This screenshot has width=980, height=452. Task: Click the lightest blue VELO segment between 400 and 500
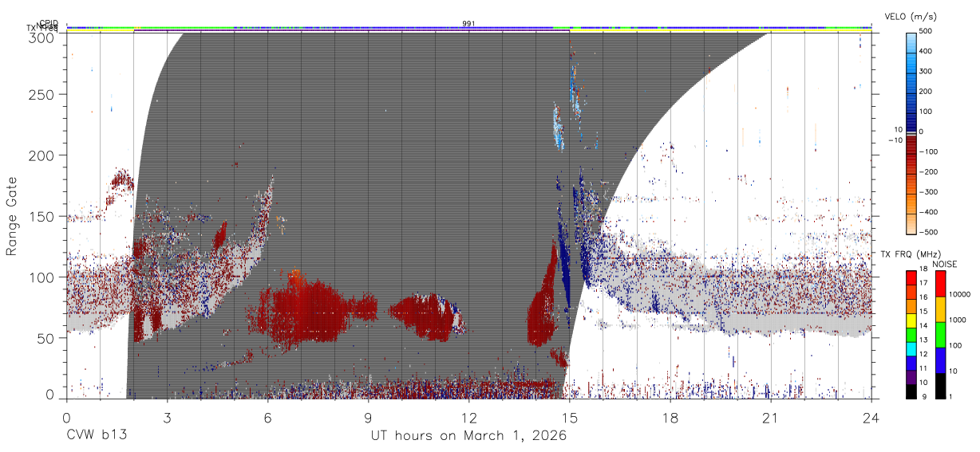(x=911, y=43)
